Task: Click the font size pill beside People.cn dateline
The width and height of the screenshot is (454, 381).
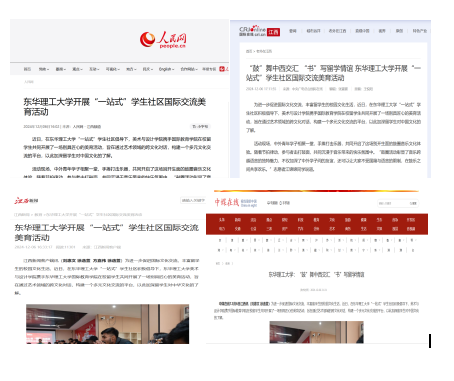Action: click(x=200, y=126)
